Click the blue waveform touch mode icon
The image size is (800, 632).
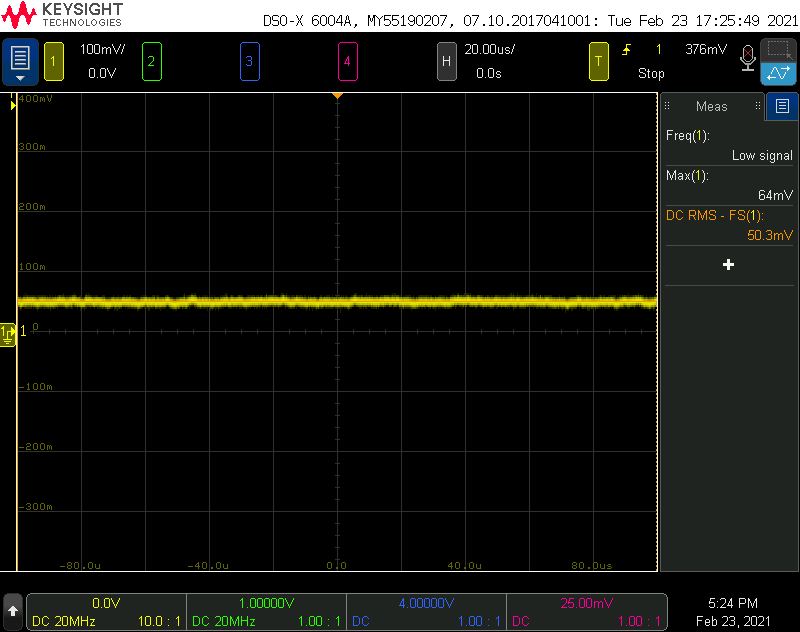779,73
